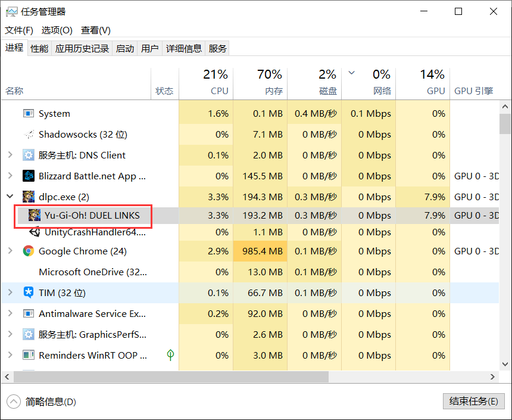The image size is (512, 420).
Task: Expand the Blizzard Battle.net App group
Action: tap(10, 176)
